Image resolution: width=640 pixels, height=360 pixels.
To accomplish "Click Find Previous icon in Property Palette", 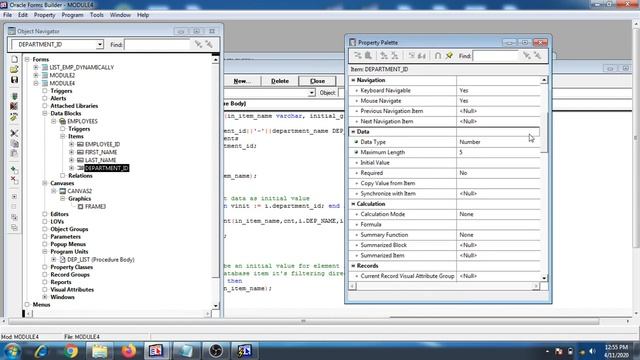I will (x=538, y=56).
